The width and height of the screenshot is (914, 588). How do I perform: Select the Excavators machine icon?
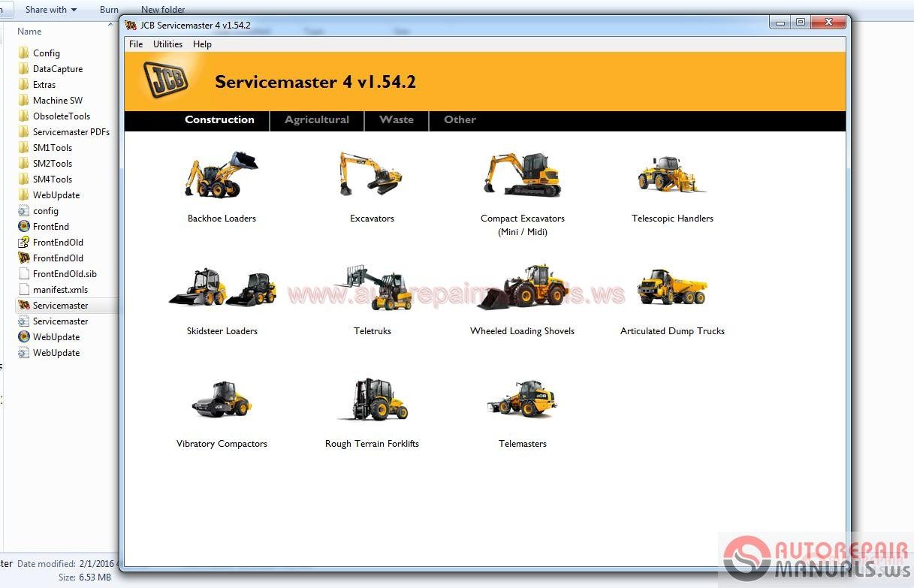(371, 173)
